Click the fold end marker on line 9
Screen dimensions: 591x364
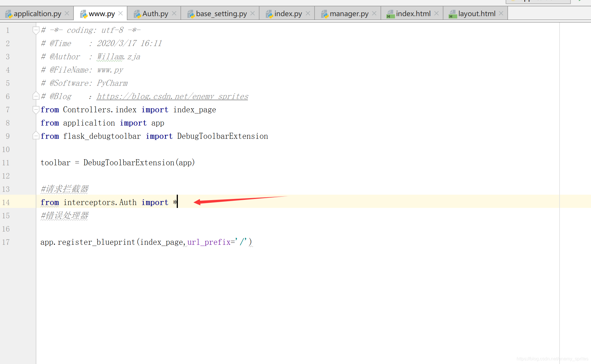(36, 136)
